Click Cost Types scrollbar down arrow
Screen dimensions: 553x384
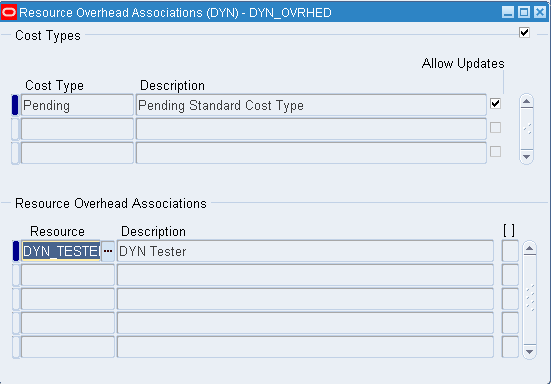pyautogui.click(x=527, y=156)
